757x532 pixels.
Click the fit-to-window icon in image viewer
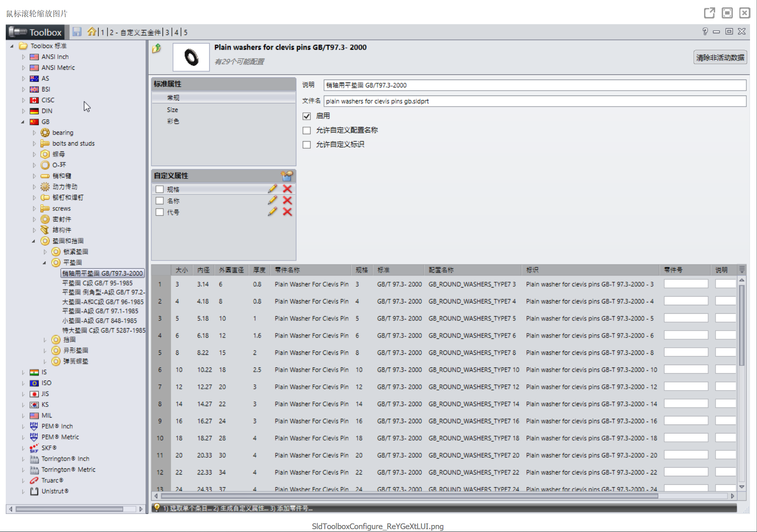727,13
